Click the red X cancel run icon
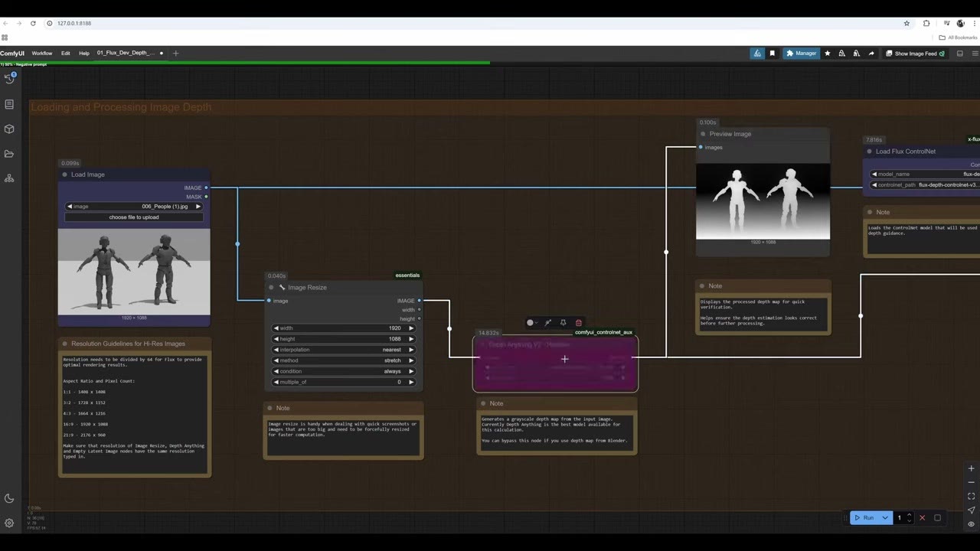 [x=922, y=518]
